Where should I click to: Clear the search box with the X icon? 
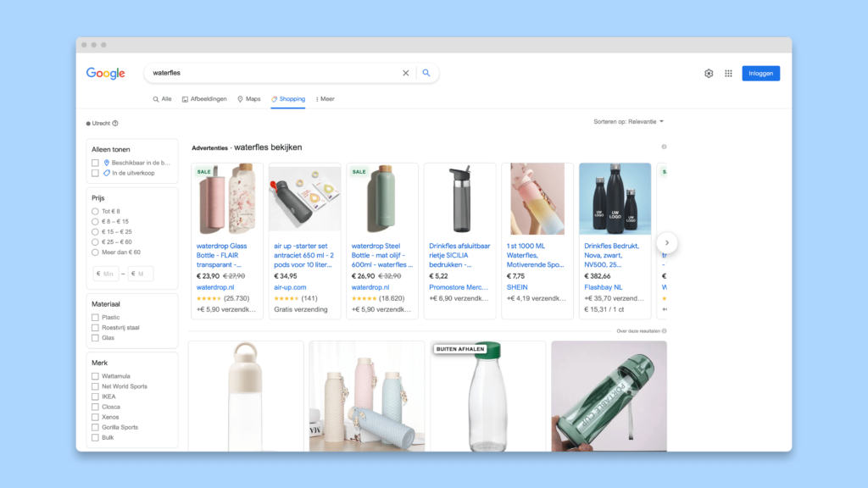point(406,73)
